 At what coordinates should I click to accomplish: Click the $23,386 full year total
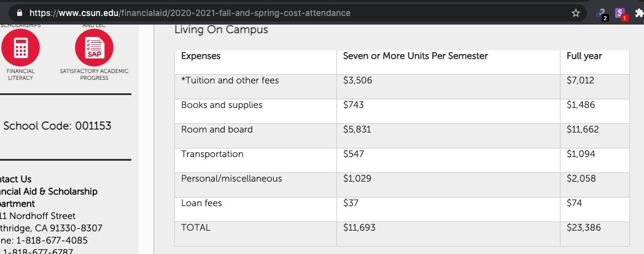[581, 228]
